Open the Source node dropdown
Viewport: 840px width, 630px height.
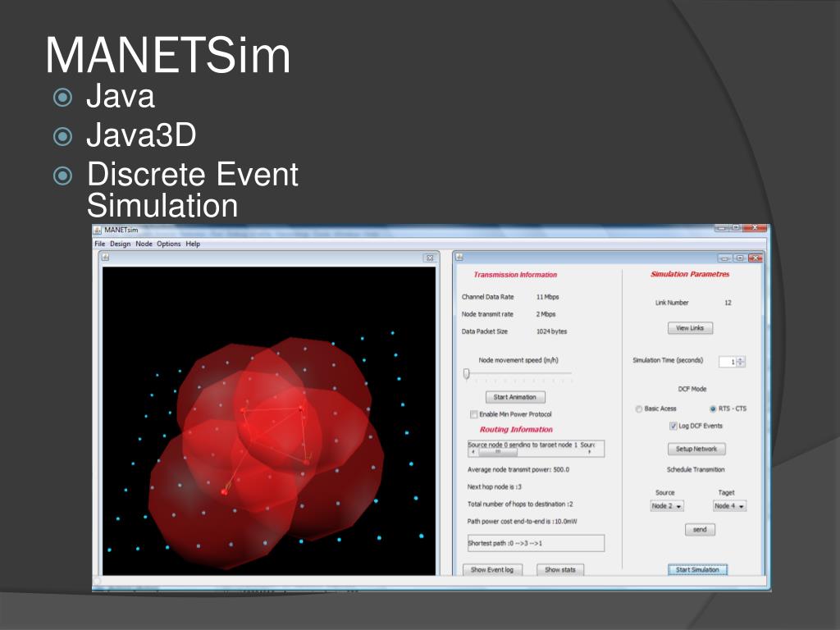(x=667, y=505)
